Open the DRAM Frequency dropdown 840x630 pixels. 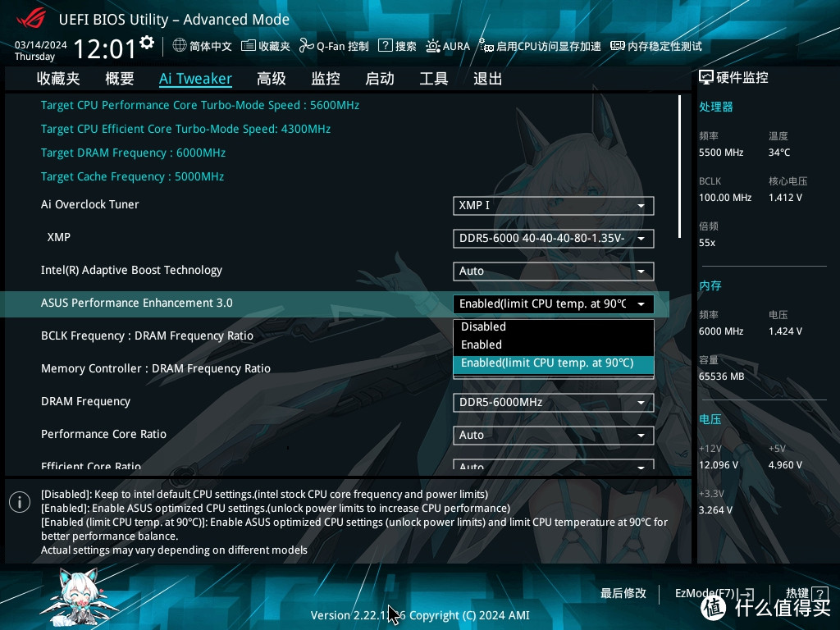(554, 402)
